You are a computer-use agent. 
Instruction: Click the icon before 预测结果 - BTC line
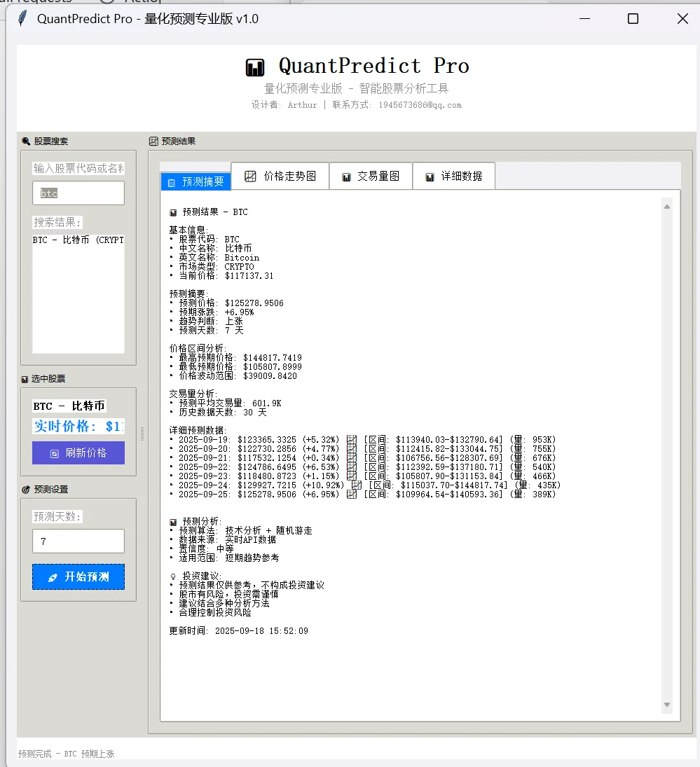point(173,213)
